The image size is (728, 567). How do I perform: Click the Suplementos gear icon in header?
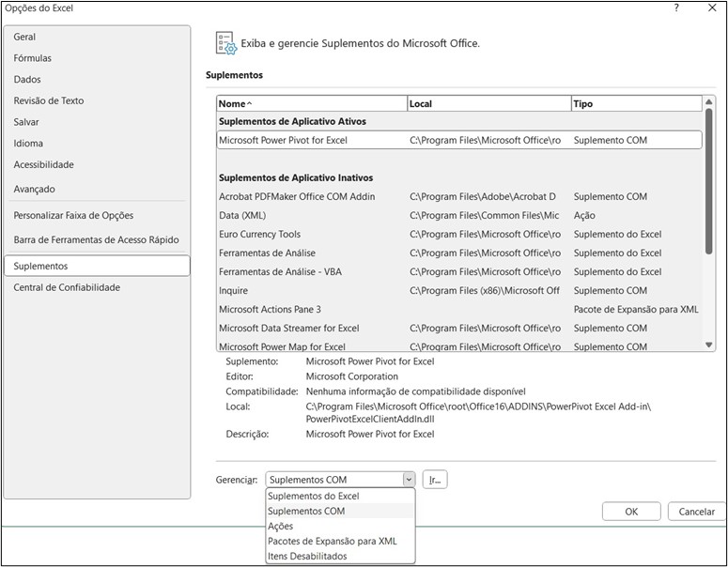click(x=226, y=43)
